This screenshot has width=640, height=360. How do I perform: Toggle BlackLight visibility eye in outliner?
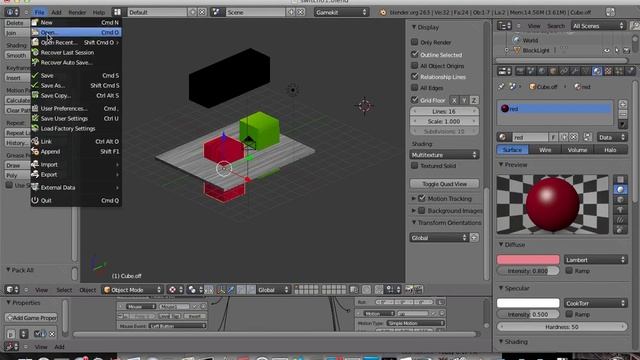click(607, 51)
